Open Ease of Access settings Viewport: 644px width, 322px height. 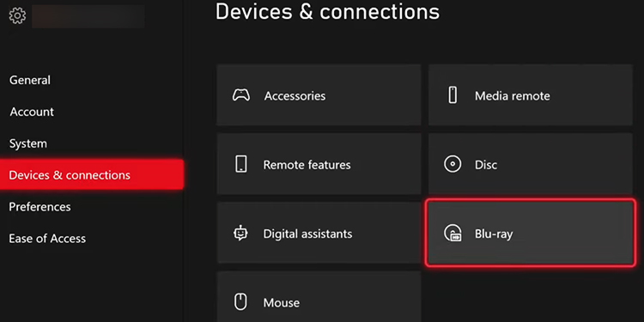tap(47, 238)
